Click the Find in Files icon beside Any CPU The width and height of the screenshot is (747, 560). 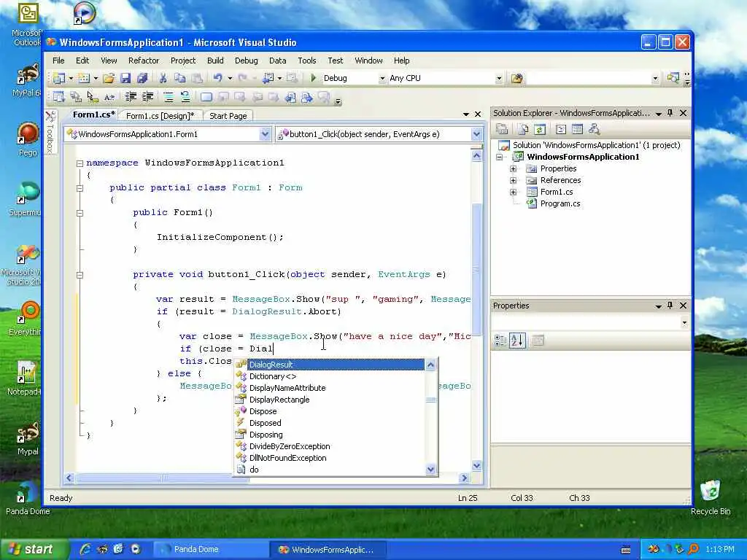coord(516,78)
